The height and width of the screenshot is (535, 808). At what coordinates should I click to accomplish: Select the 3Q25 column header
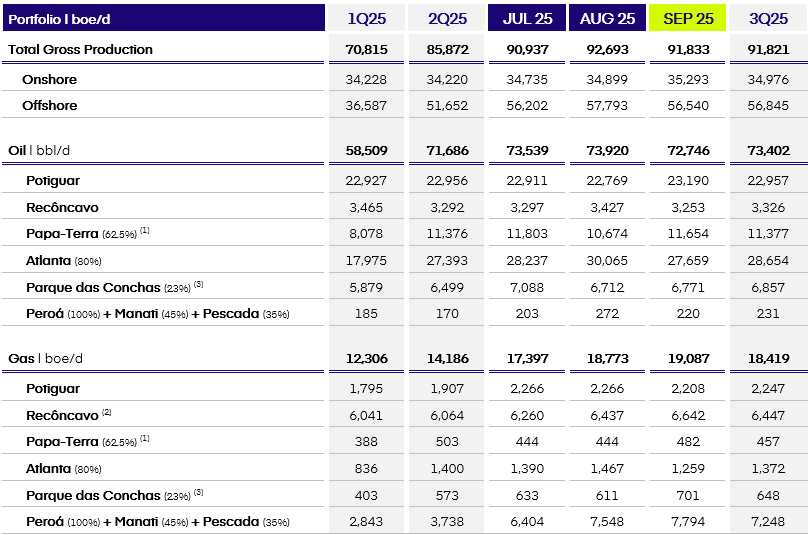coord(768,18)
